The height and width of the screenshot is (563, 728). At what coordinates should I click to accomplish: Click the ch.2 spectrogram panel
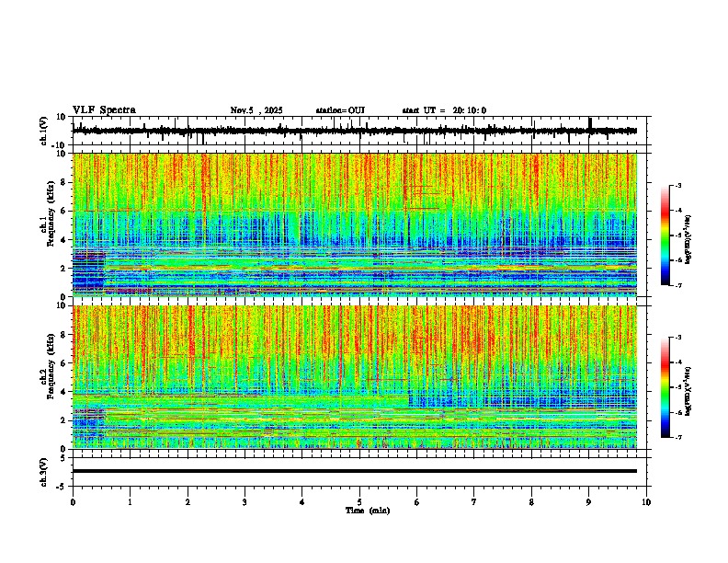tap(355, 377)
